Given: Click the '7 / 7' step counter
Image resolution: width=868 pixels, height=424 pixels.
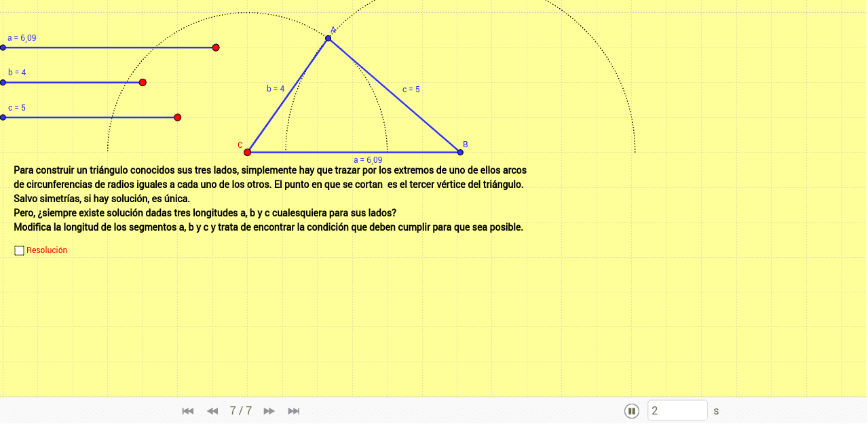Looking at the screenshot, I should pyautogui.click(x=241, y=411).
